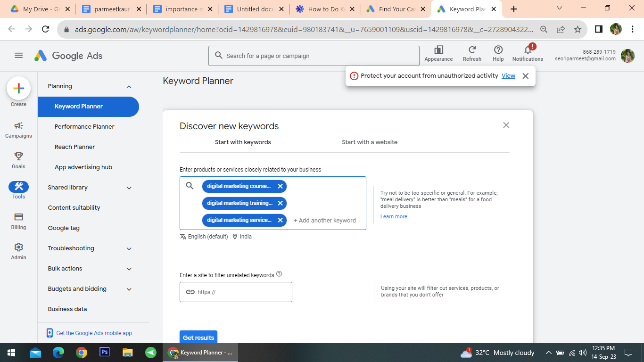Open the weather widget showing 32°C
Screen dimensions: 644x362
click(x=497, y=353)
